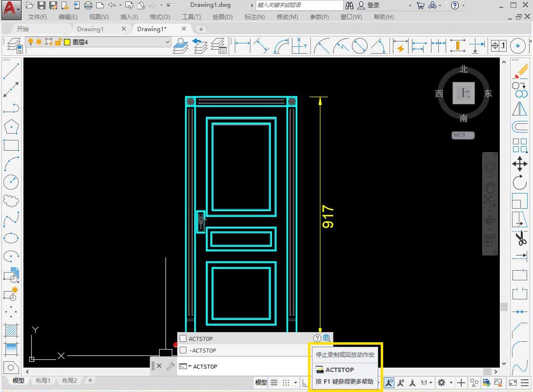This screenshot has height=392, width=533.
Task: Select the Line drawing tool
Action: [11, 72]
